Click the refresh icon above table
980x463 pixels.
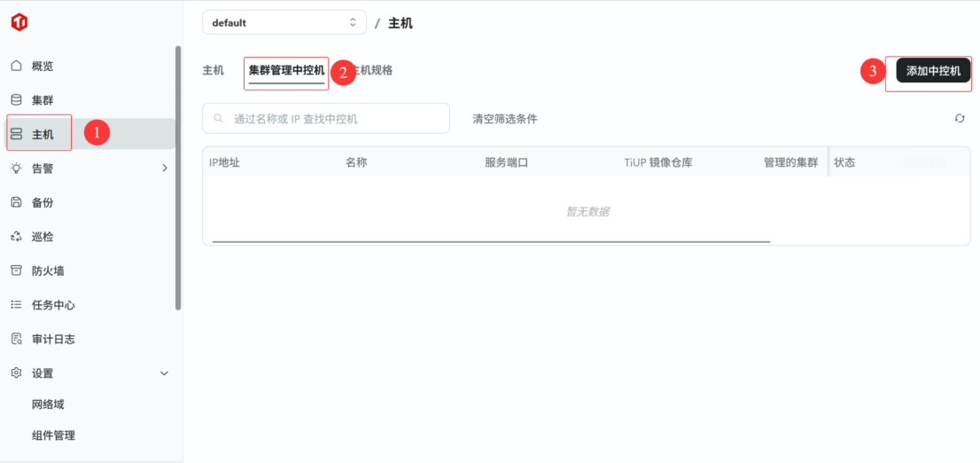pos(960,119)
